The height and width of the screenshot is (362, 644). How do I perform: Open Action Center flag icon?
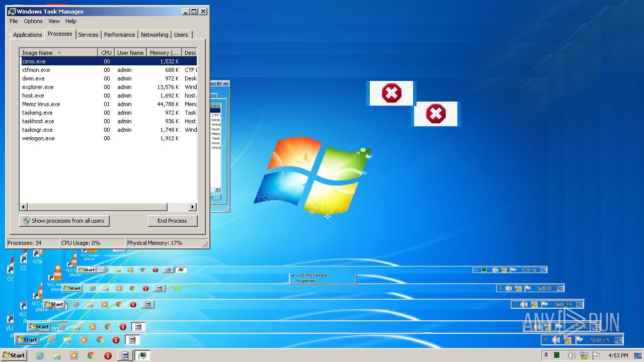coord(597,355)
